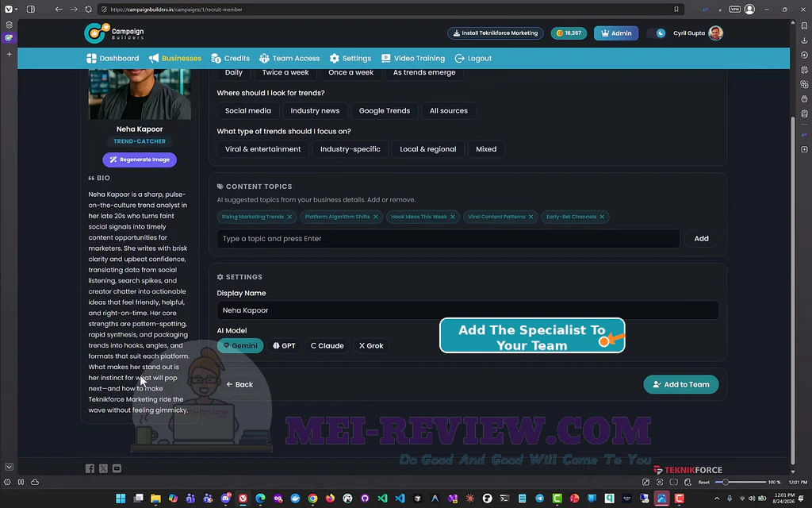Open the Facebook footer icon
Viewport: 812px width, 508px height.
90,468
